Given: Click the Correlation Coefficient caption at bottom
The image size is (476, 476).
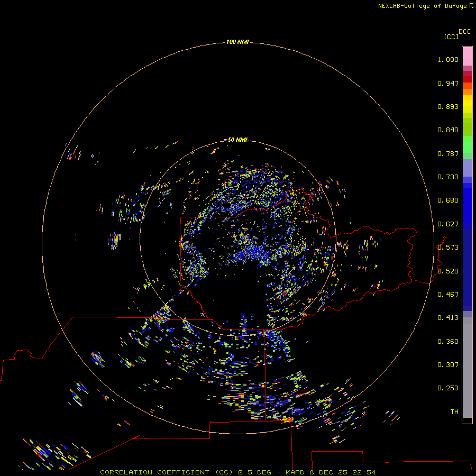Looking at the screenshot, I should (x=237, y=472).
